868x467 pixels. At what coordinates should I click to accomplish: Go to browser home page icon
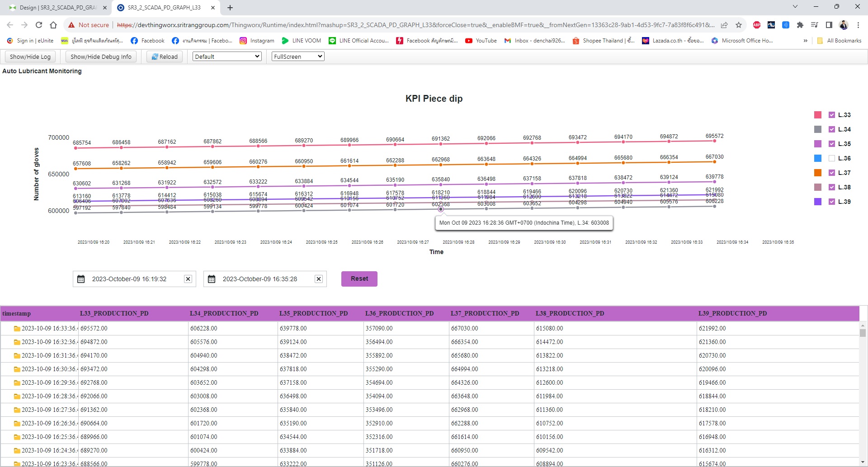pos(53,25)
